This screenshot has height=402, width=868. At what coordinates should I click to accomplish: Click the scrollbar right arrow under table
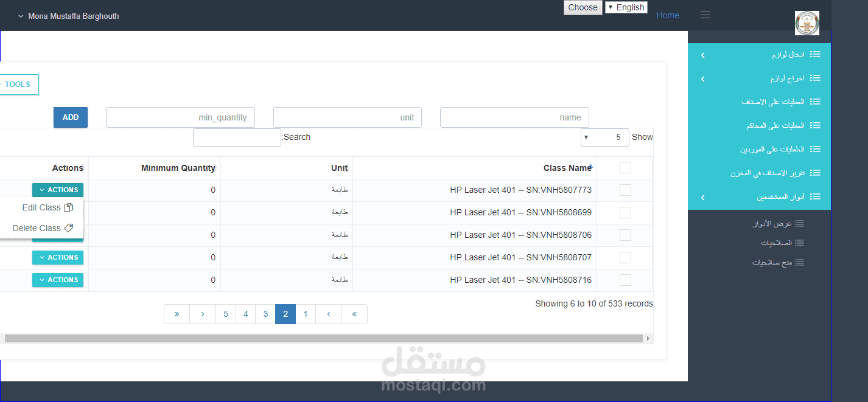648,338
